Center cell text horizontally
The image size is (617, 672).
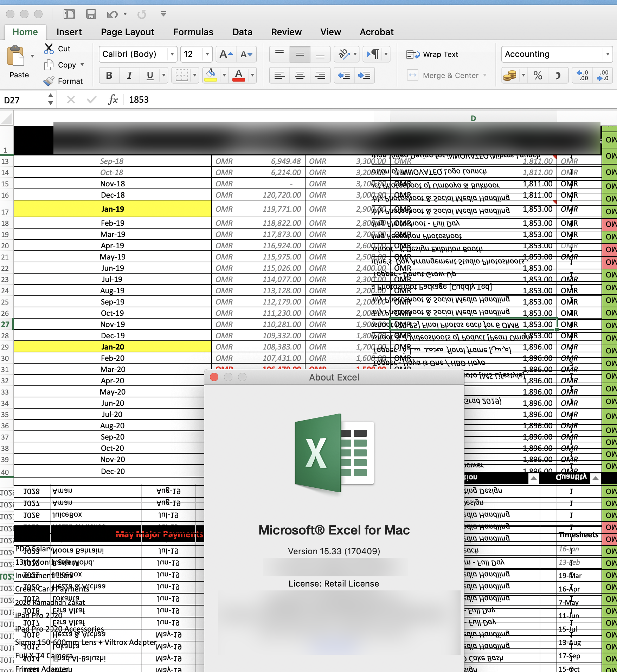click(x=300, y=75)
